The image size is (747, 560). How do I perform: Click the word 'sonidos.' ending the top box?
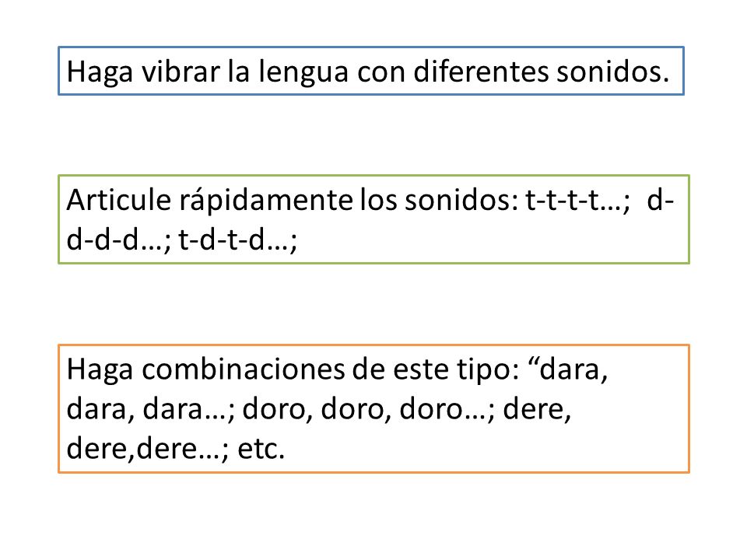(x=613, y=72)
